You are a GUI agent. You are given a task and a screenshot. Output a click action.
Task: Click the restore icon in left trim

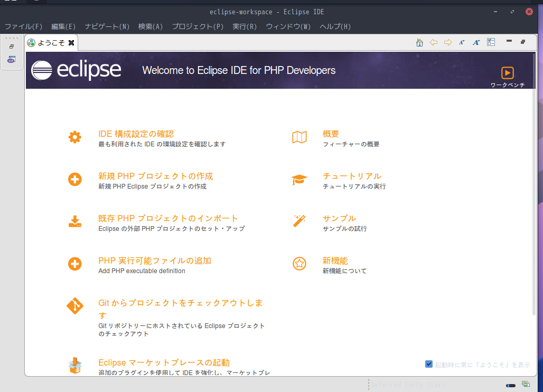[x=12, y=46]
